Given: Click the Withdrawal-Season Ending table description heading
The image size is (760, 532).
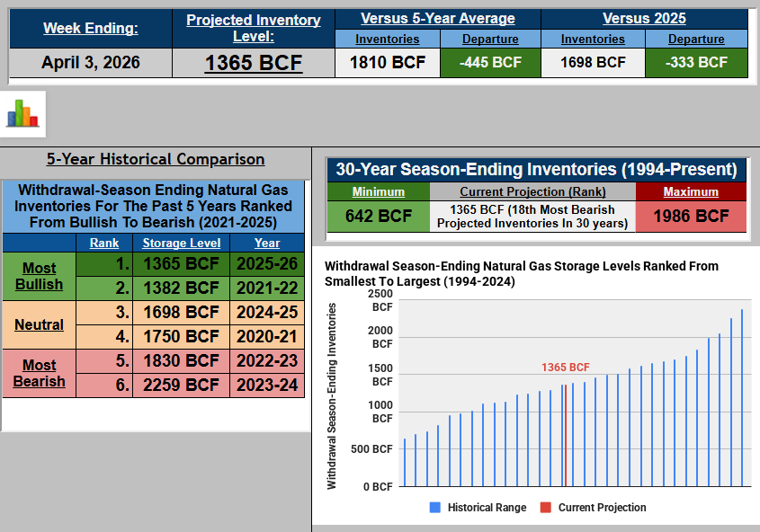Looking at the screenshot, I should pyautogui.click(x=153, y=206).
